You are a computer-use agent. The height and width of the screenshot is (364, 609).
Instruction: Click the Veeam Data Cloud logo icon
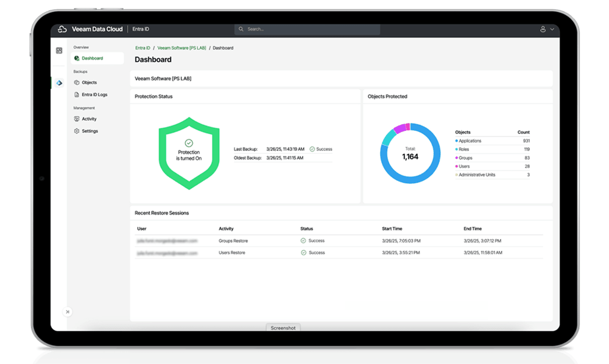(62, 29)
